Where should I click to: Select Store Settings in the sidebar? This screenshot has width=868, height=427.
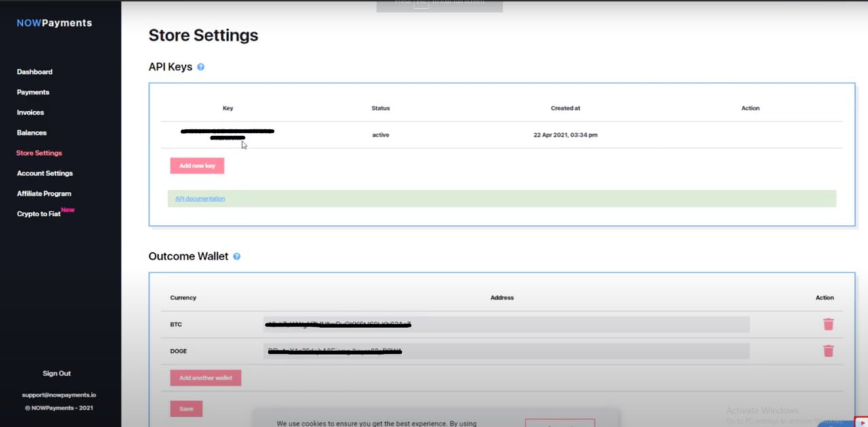(x=39, y=153)
